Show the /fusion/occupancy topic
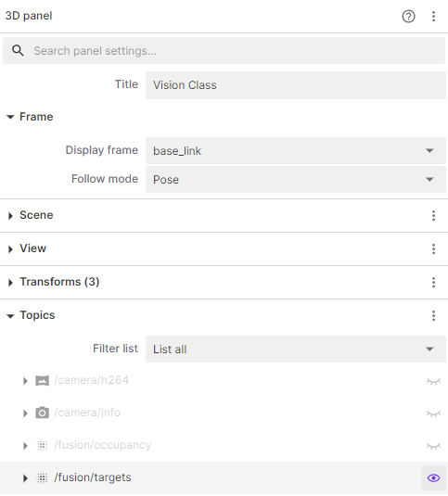The image size is (448, 496). click(433, 446)
